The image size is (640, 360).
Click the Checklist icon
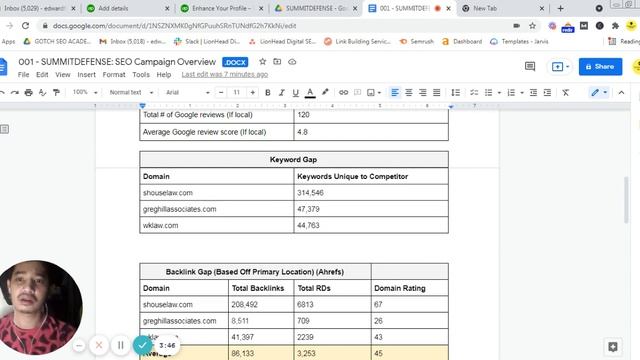tap(474, 93)
